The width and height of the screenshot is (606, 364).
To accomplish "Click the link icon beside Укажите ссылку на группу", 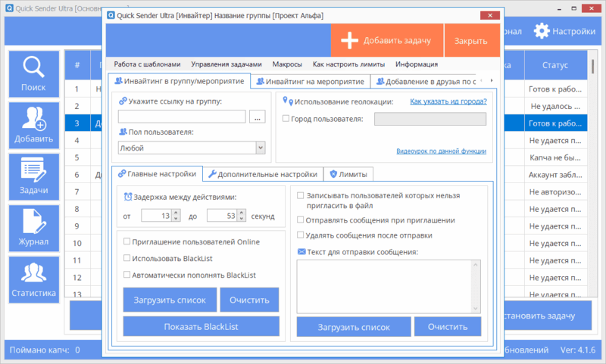I will (123, 101).
